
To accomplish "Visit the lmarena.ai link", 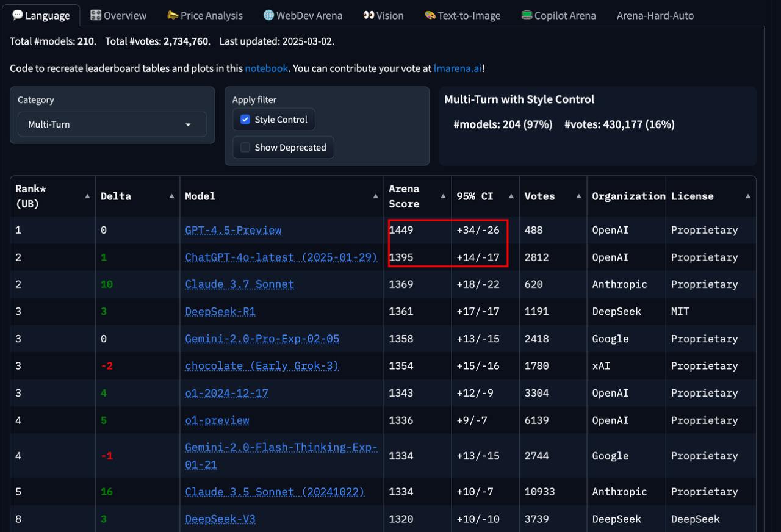I will [x=458, y=68].
